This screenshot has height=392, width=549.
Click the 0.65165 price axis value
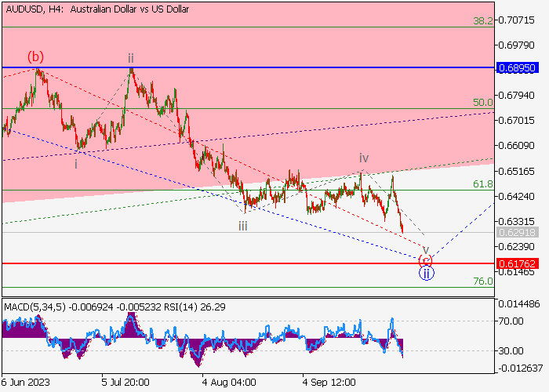516,171
